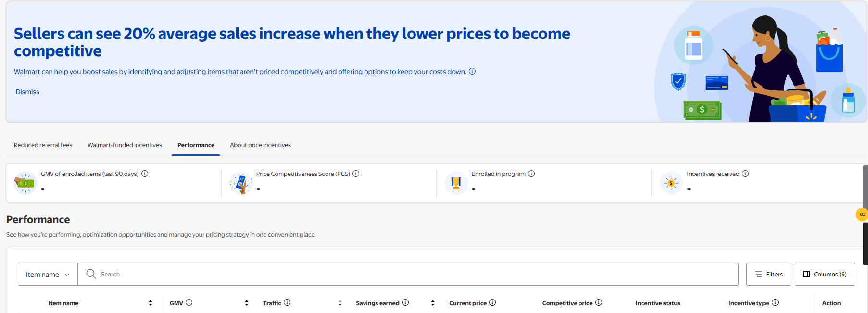View info about Incentives received
This screenshot has height=313, width=868.
pyautogui.click(x=745, y=174)
